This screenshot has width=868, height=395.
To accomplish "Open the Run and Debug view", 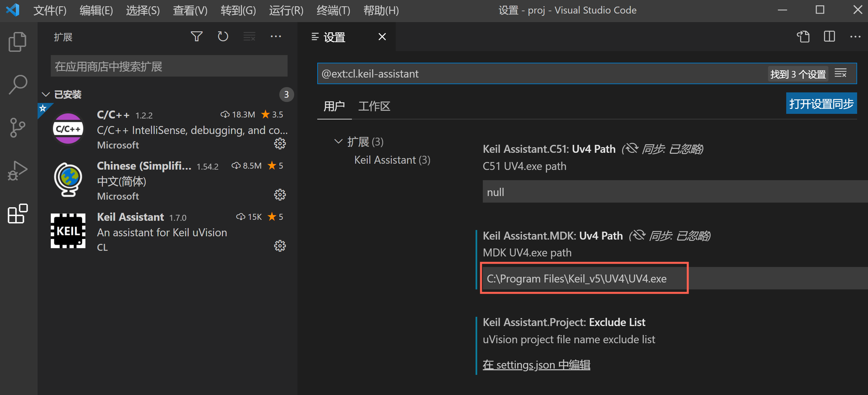I will tap(17, 170).
